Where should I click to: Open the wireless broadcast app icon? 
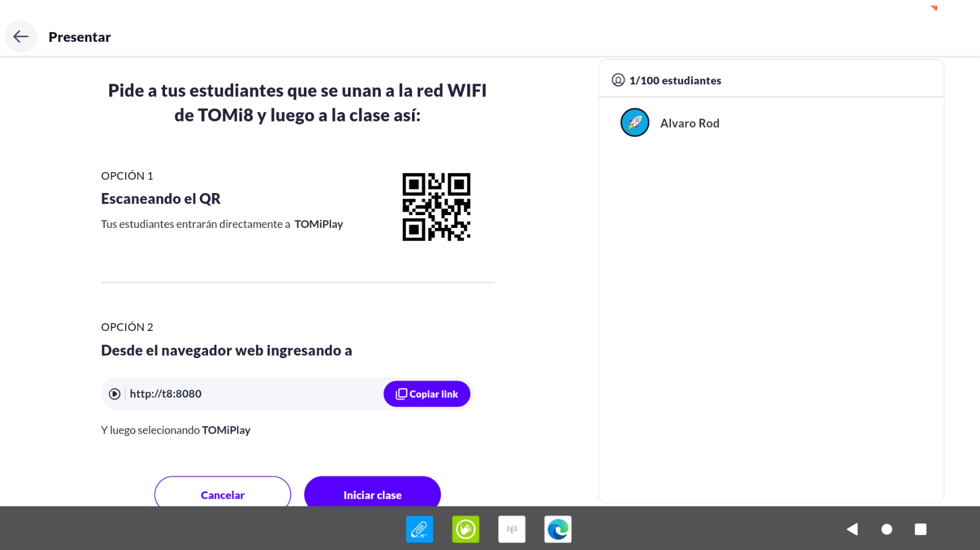(512, 529)
